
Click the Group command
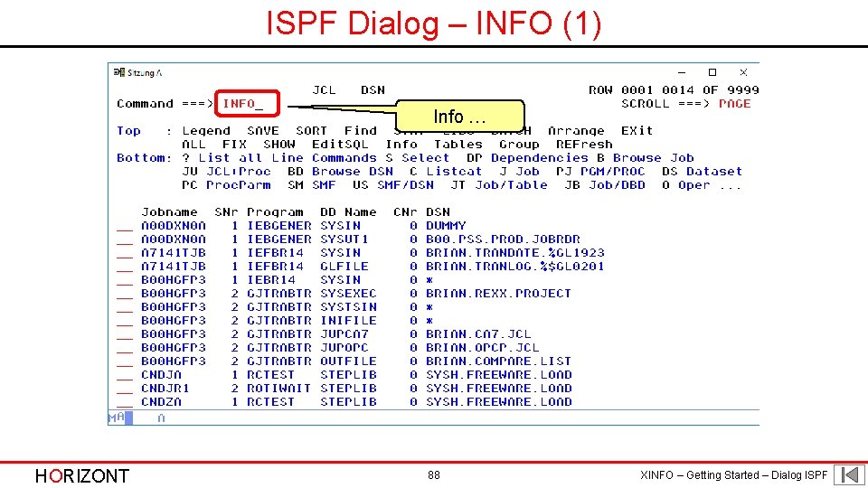519,145
